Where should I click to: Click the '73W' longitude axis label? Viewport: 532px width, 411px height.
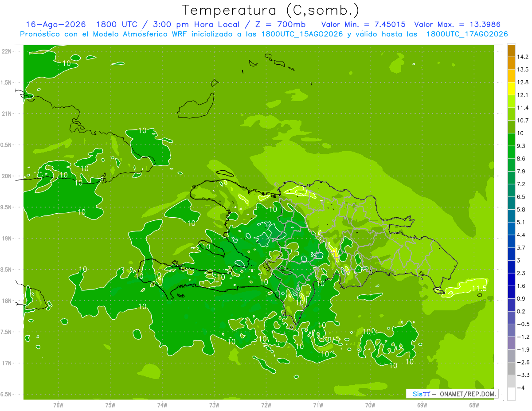214,405
